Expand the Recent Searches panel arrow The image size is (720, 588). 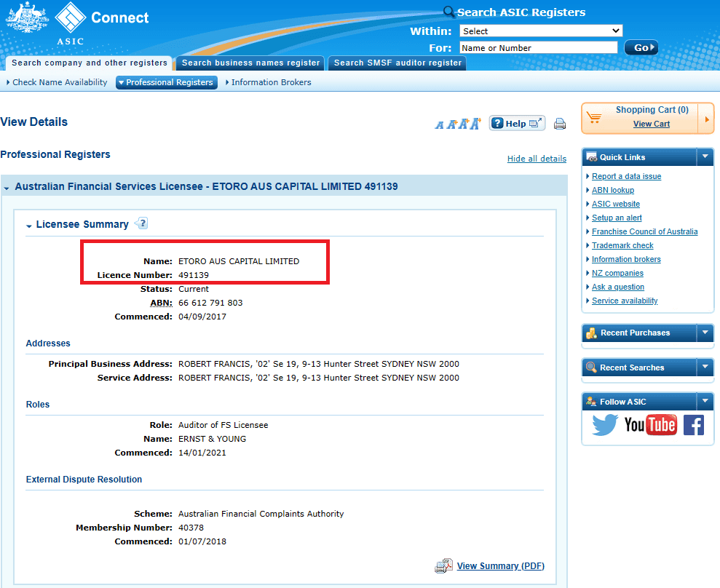pyautogui.click(x=705, y=367)
